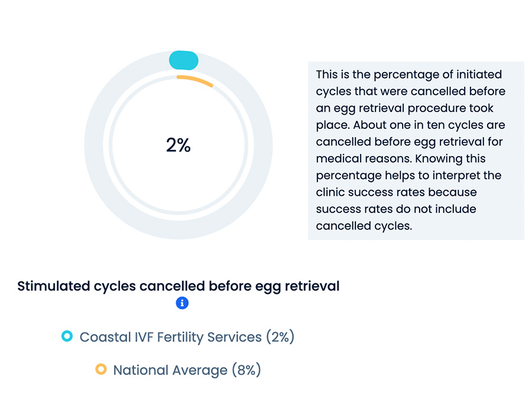
Task: Click the 'cancelled cycles.' text ending the tooltip
Action: point(364,226)
